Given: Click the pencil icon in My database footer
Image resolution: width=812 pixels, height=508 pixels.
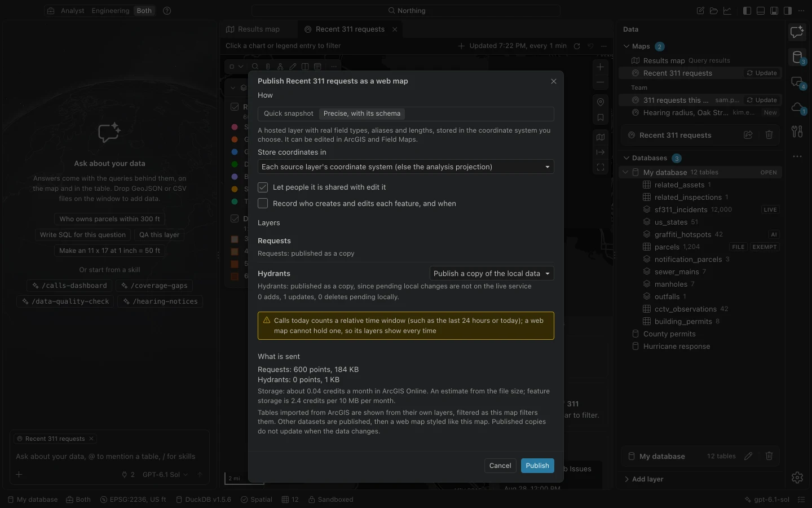Looking at the screenshot, I should [748, 456].
